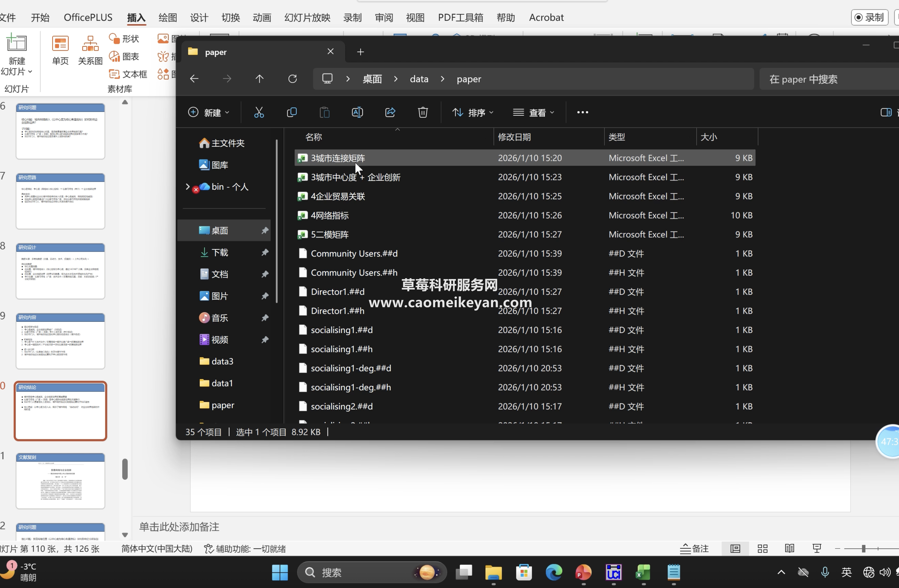
Task: Delete the selected file using trash icon
Action: (x=423, y=112)
